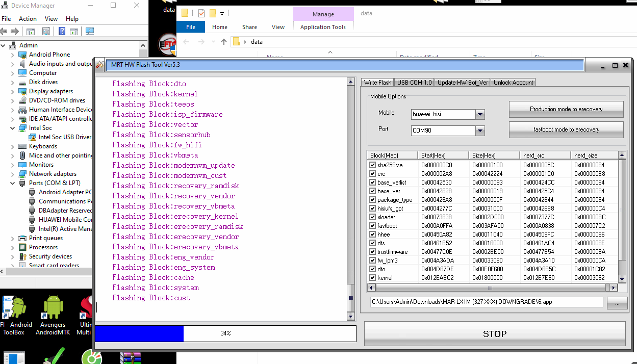Click Scan for hardware changes monitor icon
The width and height of the screenshot is (637, 364).
[x=90, y=32]
